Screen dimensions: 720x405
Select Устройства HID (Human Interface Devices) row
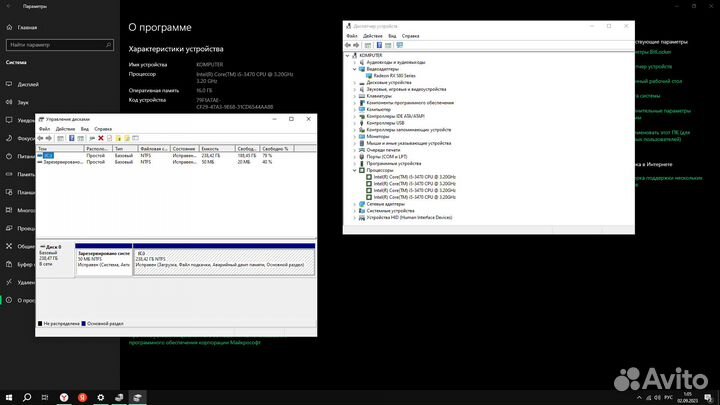409,218
